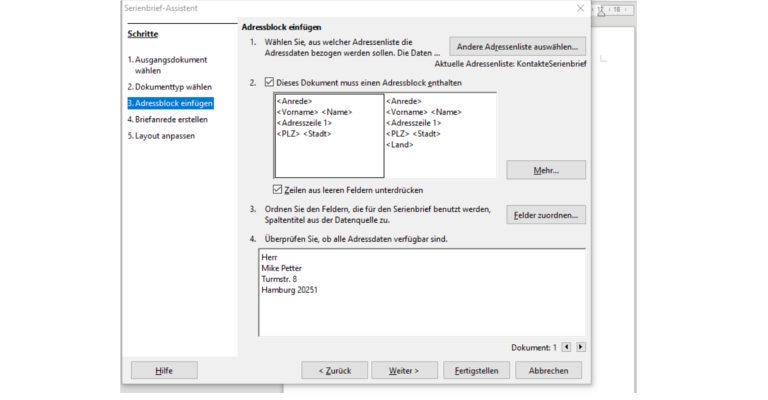The image size is (768, 400).
Task: Show the previous document address preview
Action: 567,347
